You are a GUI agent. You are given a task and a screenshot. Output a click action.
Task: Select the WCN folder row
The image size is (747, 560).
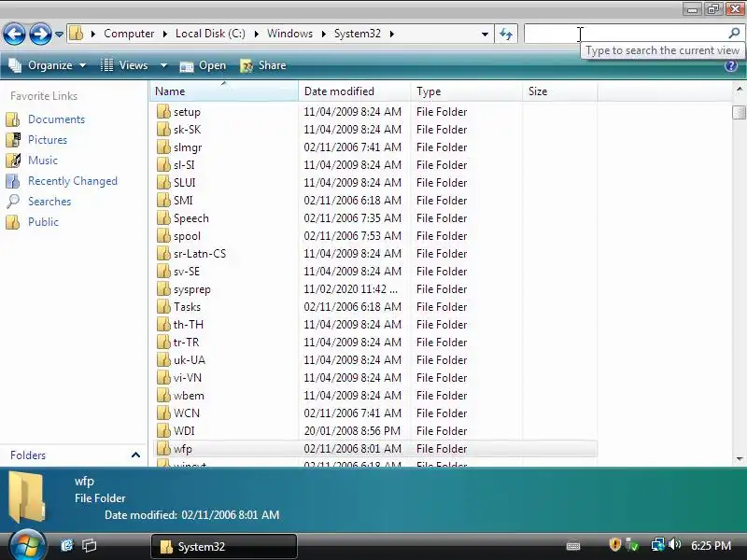point(374,413)
